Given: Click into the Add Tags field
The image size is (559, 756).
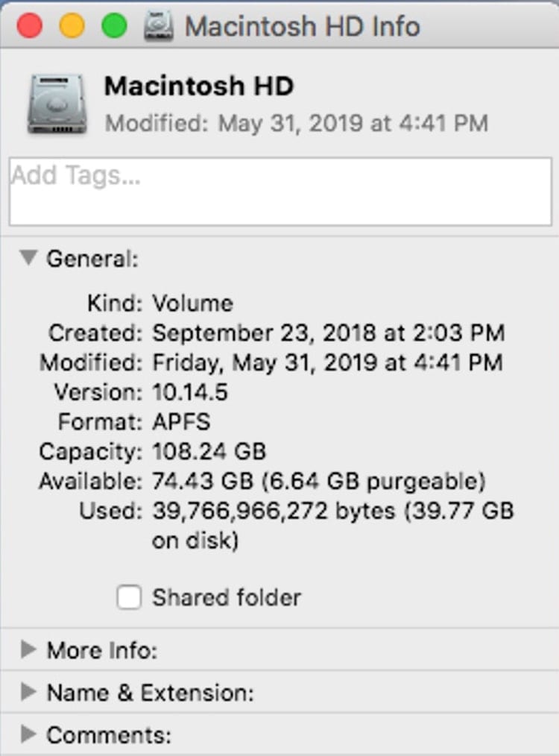Looking at the screenshot, I should point(279,191).
